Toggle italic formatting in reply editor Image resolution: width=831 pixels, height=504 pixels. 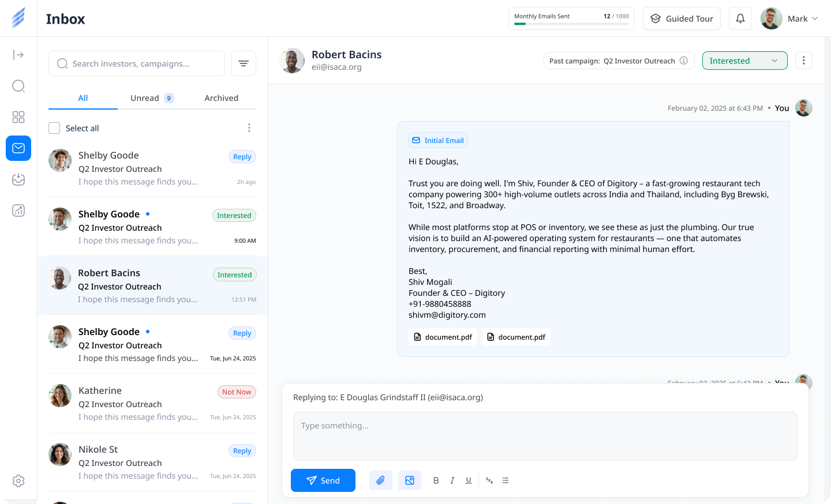pyautogui.click(x=452, y=480)
